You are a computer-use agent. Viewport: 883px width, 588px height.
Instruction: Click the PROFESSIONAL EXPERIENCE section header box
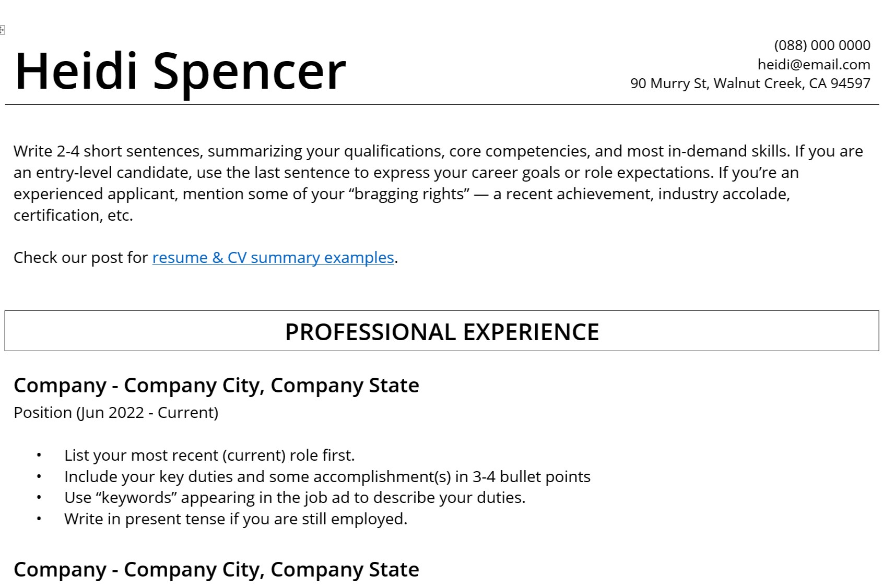pyautogui.click(x=442, y=331)
